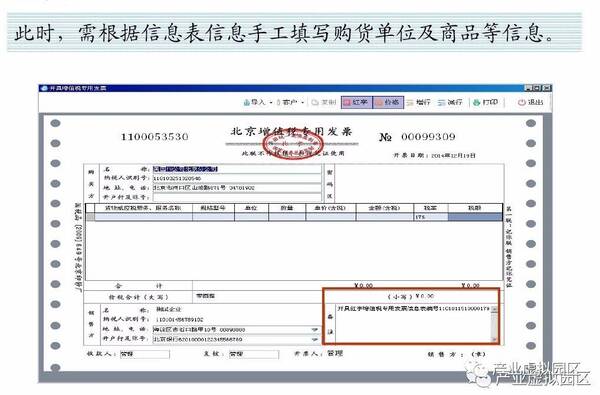Expand the 客户 dropdown arrow
The height and width of the screenshot is (395, 600).
click(303, 103)
